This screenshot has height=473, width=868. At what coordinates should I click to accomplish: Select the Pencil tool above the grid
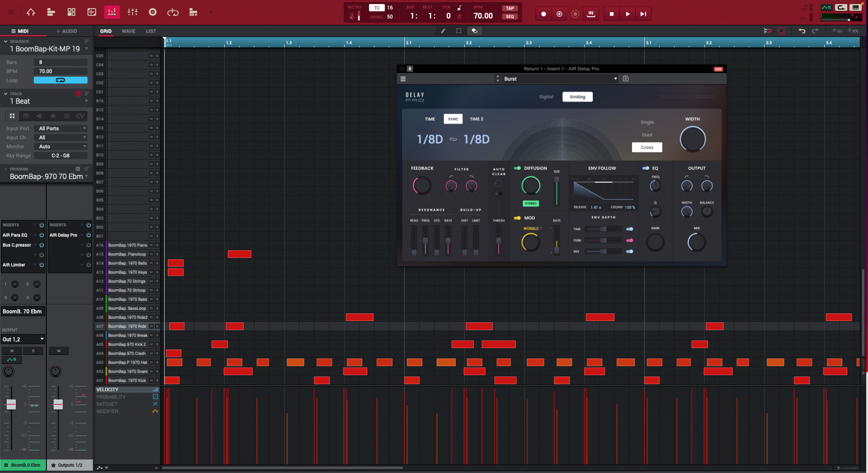[443, 31]
